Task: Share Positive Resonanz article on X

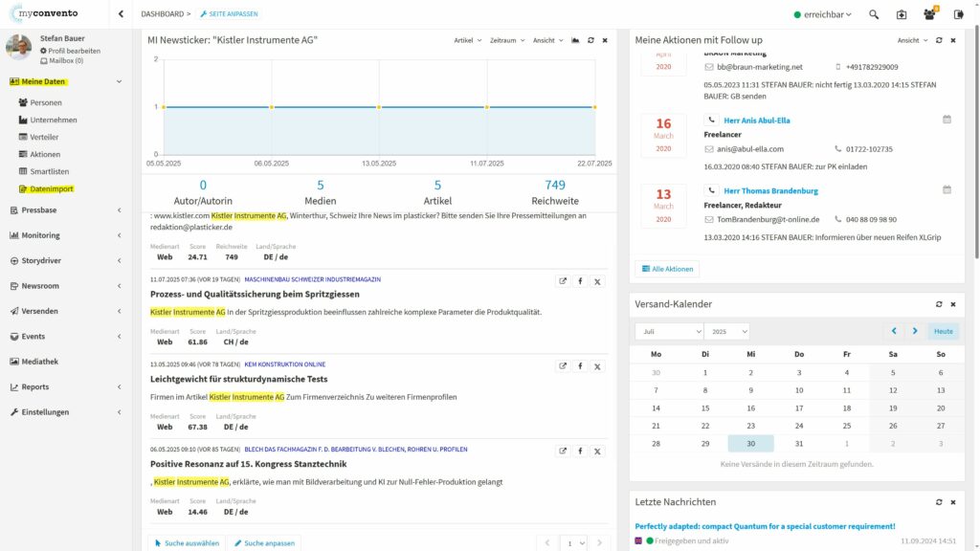Action: coord(597,452)
